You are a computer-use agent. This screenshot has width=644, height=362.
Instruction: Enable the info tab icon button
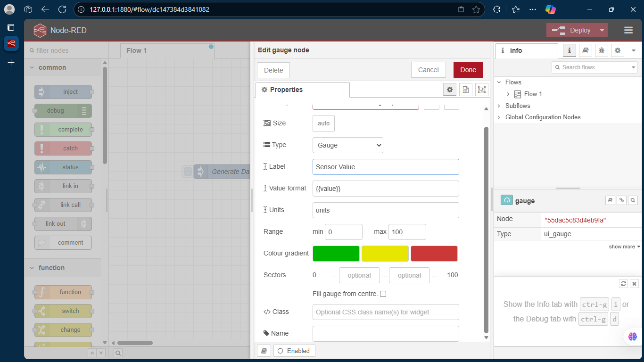click(x=569, y=50)
